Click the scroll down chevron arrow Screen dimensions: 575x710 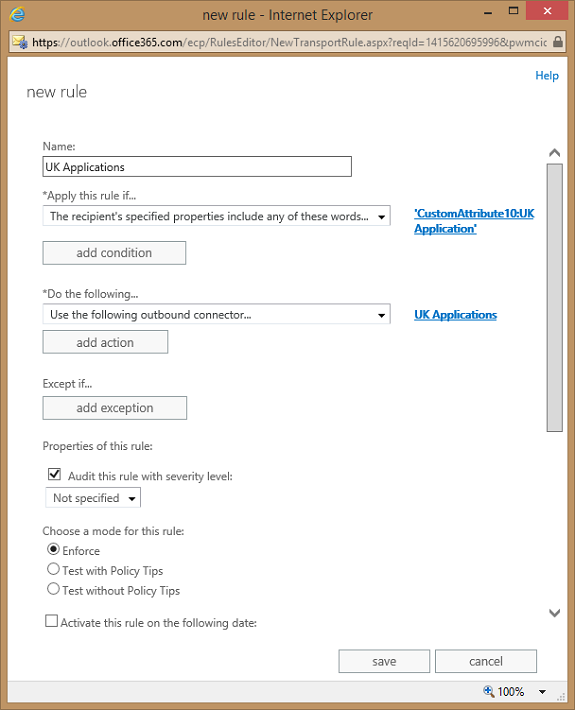554,613
